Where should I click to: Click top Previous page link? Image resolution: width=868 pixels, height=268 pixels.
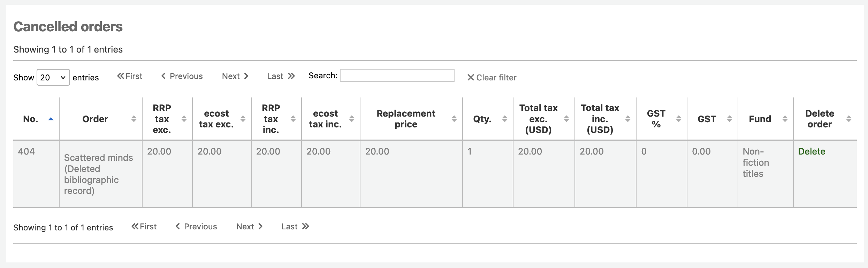182,76
